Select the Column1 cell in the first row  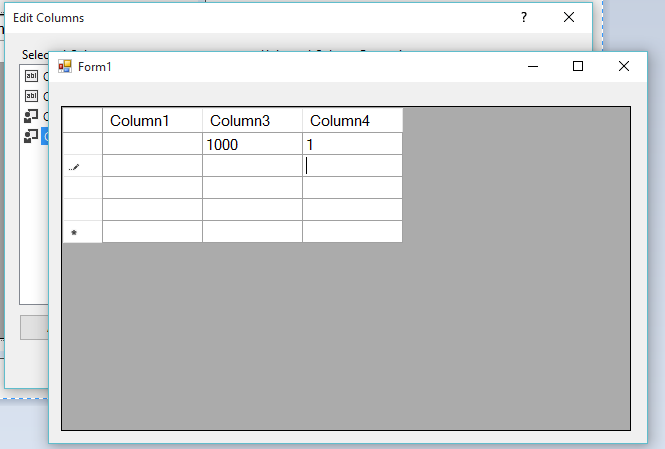pyautogui.click(x=152, y=144)
